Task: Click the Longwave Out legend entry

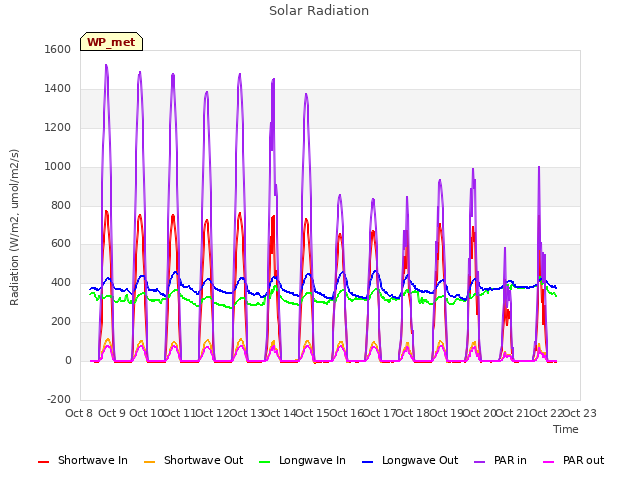Action: pyautogui.click(x=410, y=461)
